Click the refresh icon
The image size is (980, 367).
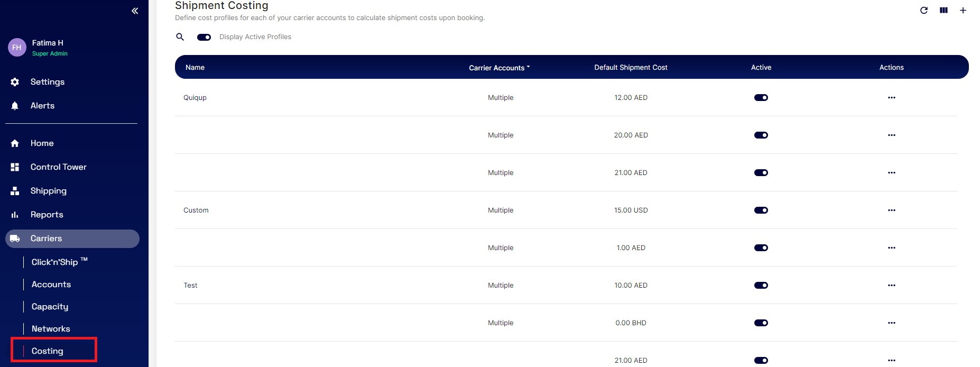923,11
